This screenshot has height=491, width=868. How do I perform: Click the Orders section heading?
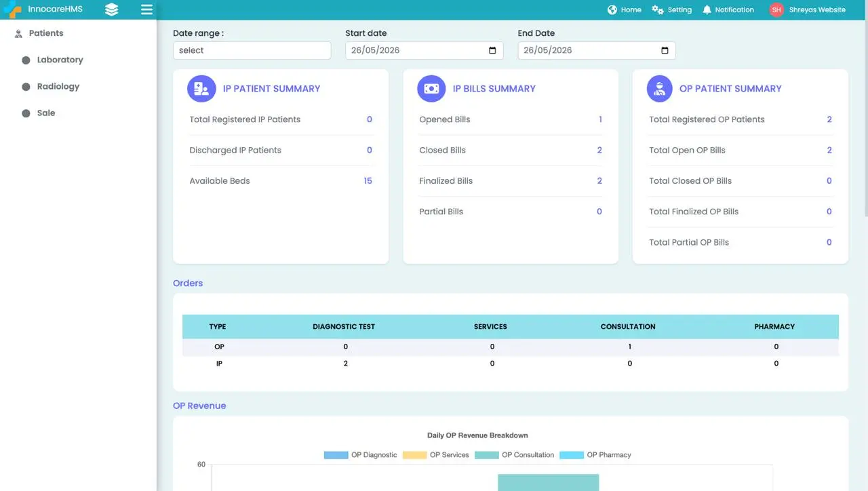[x=188, y=283]
